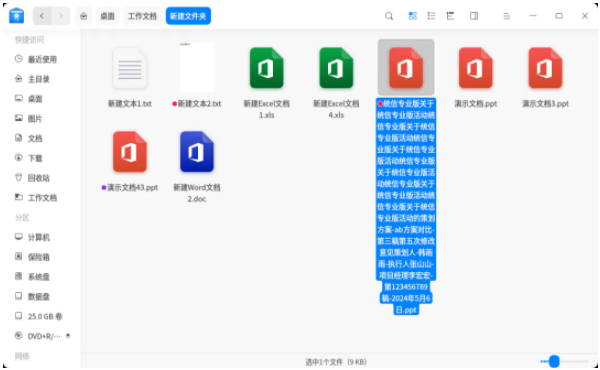The image size is (600, 370).
Task: Select the 新建文本1.txt file icon
Action: pos(129,68)
